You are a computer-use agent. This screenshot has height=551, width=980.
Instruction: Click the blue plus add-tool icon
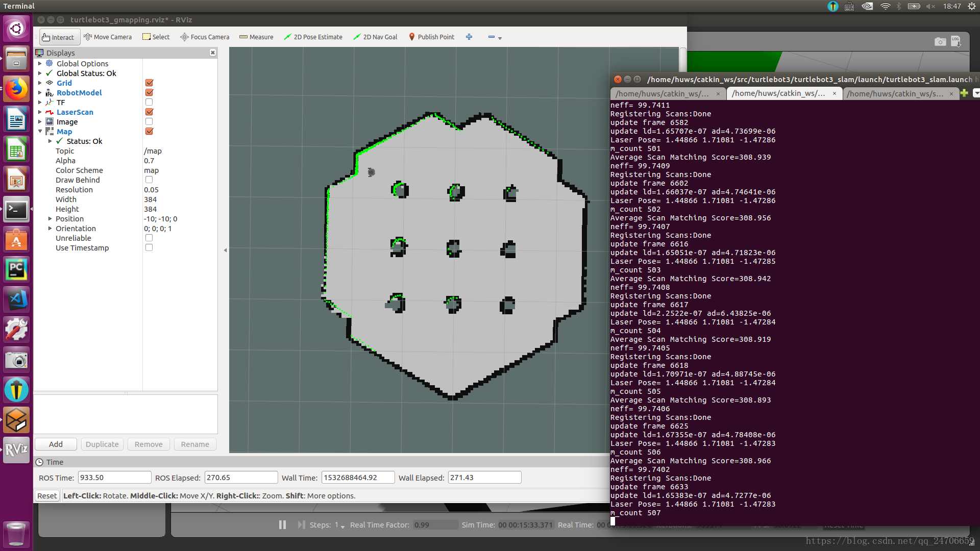(x=469, y=37)
